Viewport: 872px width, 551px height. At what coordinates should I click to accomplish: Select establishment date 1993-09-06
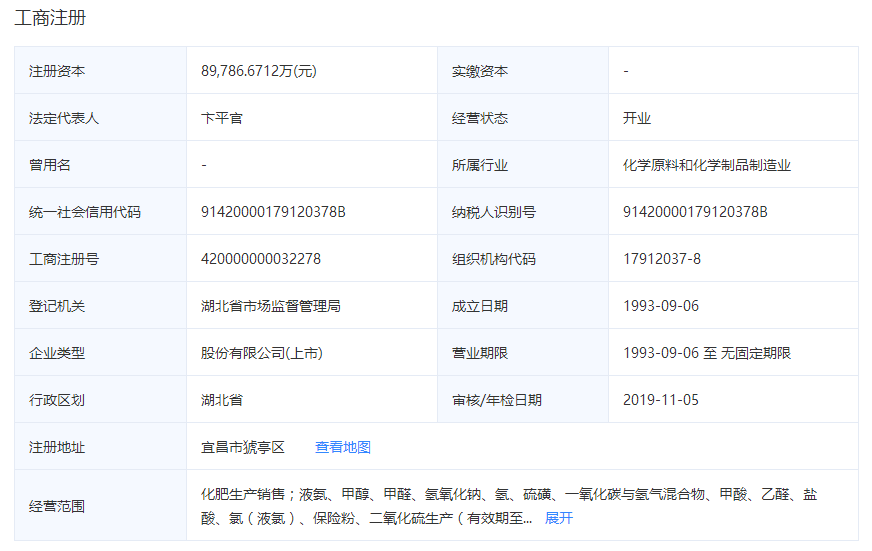[x=661, y=306]
